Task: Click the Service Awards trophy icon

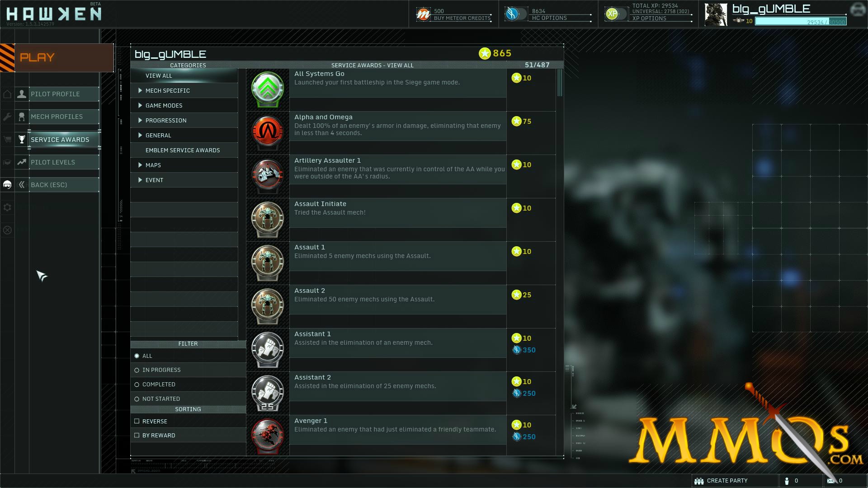Action: click(x=21, y=139)
